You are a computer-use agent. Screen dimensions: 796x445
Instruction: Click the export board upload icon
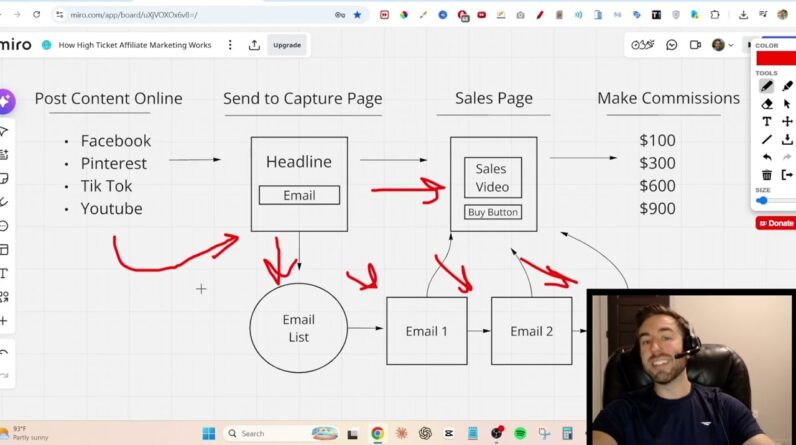click(x=254, y=45)
